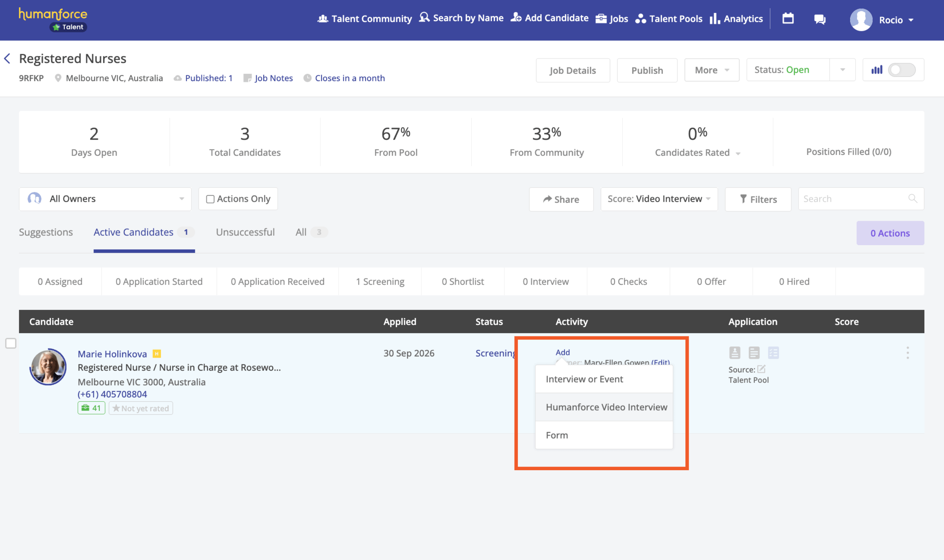Screen dimensions: 944x560
Task: Tick the Actions Only checkbox
Action: tap(210, 199)
